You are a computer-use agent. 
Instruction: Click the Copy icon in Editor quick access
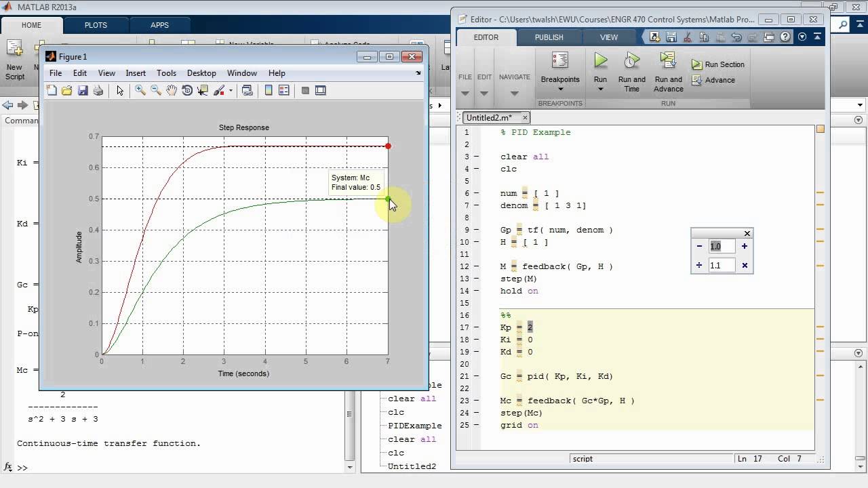click(703, 37)
